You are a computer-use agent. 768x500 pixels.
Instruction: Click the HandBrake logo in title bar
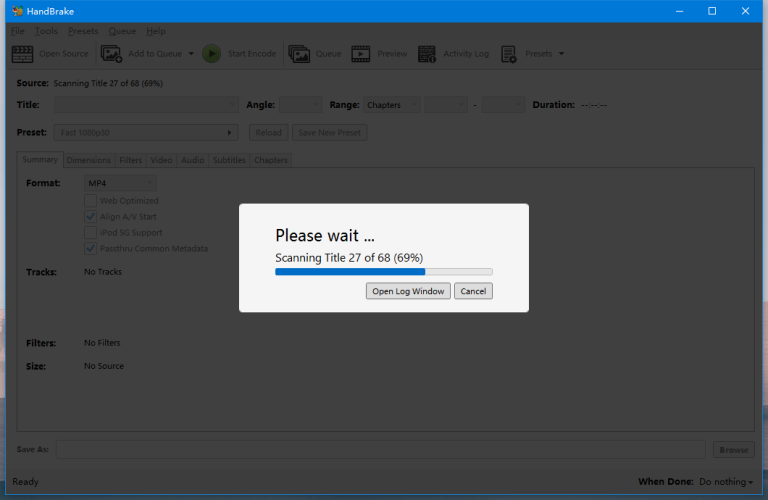(x=18, y=11)
